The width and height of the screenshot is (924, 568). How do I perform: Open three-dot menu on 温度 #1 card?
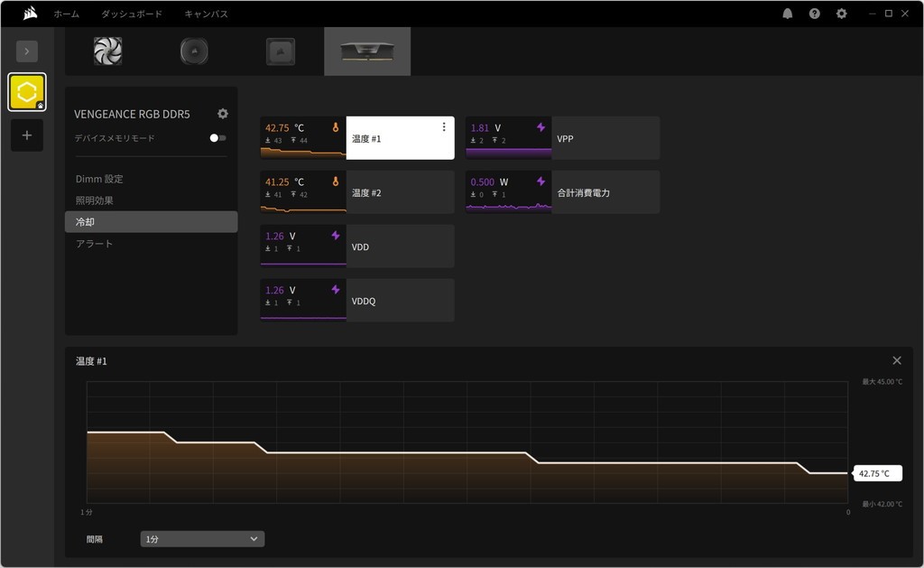click(x=443, y=127)
